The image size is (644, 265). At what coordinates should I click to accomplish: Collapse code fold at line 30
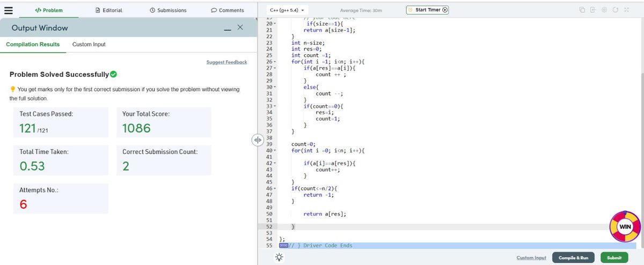pos(275,87)
